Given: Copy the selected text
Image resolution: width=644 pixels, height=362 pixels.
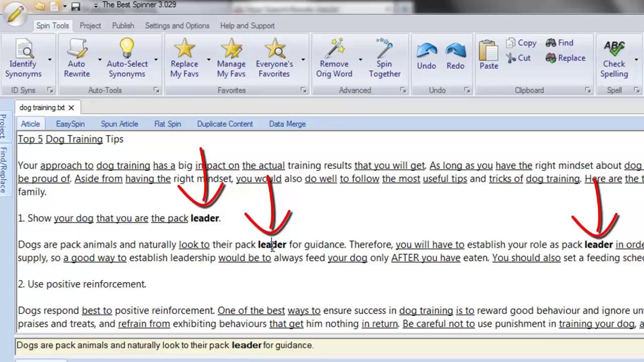Looking at the screenshot, I should point(521,43).
